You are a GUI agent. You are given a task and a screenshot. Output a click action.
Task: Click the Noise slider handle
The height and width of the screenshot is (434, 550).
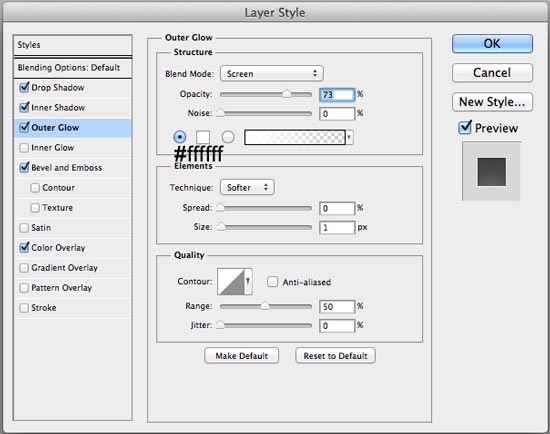tap(220, 113)
